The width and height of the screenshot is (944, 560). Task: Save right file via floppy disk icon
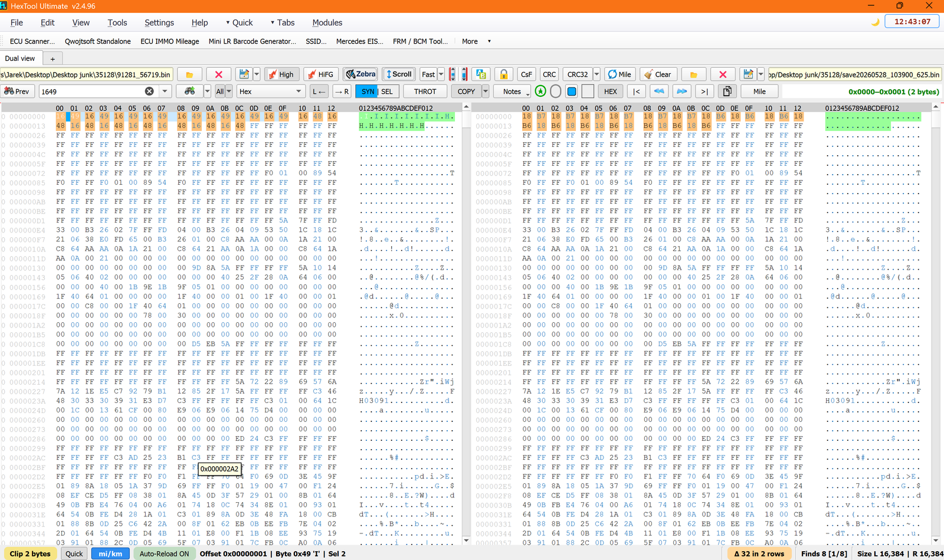tap(748, 74)
